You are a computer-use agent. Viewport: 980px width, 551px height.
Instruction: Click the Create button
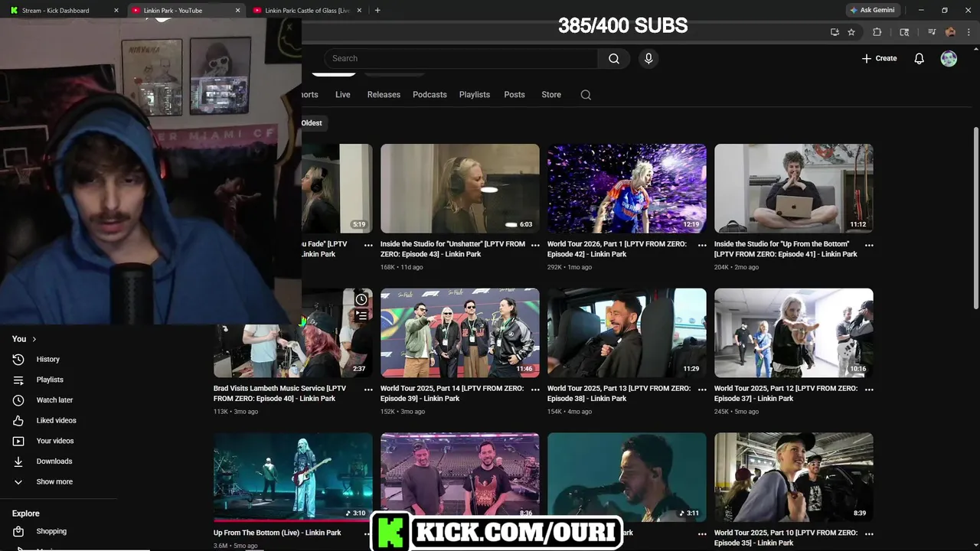[x=879, y=58]
